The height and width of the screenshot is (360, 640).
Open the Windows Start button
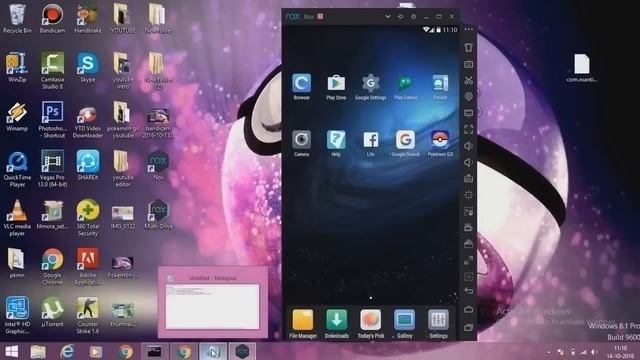click(11, 351)
